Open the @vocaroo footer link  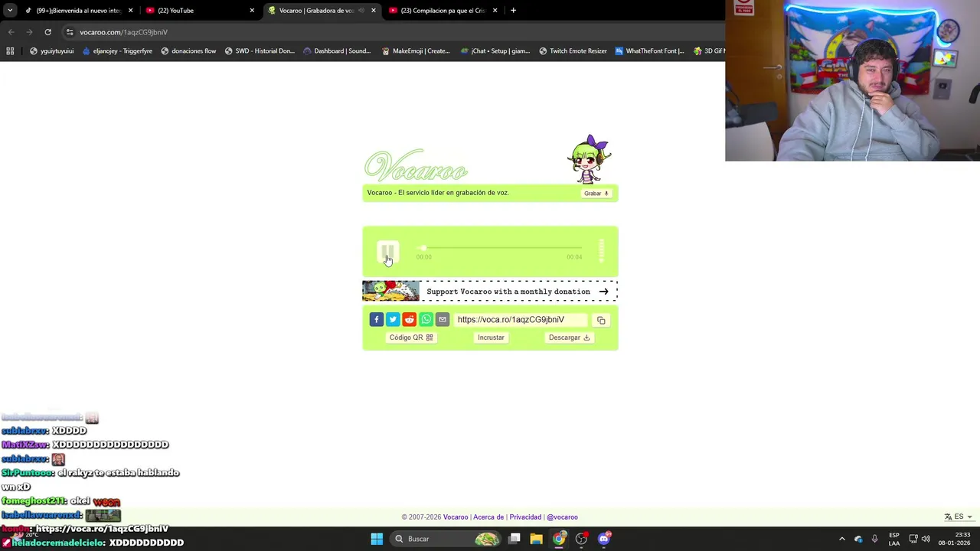(562, 517)
